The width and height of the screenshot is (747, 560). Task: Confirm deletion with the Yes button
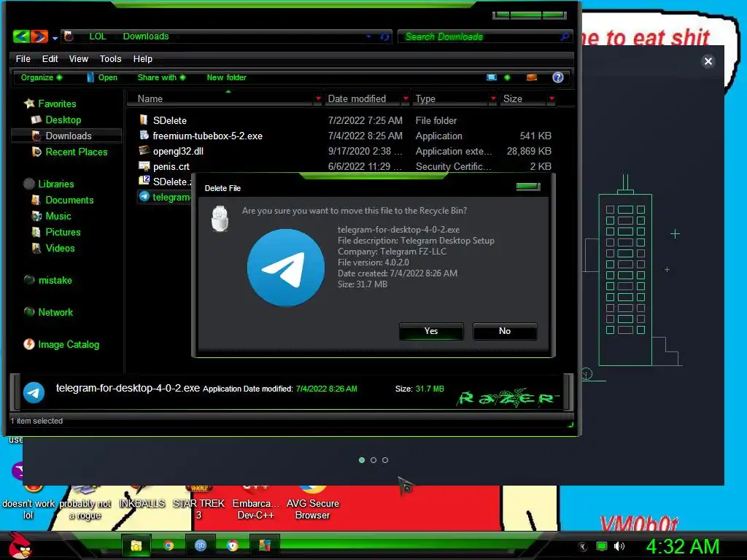pos(431,331)
